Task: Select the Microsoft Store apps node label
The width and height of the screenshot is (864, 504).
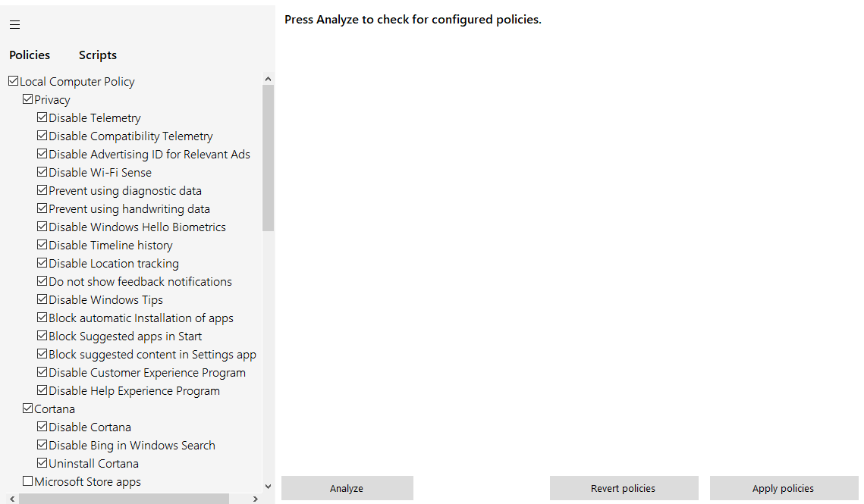Action: (x=87, y=482)
